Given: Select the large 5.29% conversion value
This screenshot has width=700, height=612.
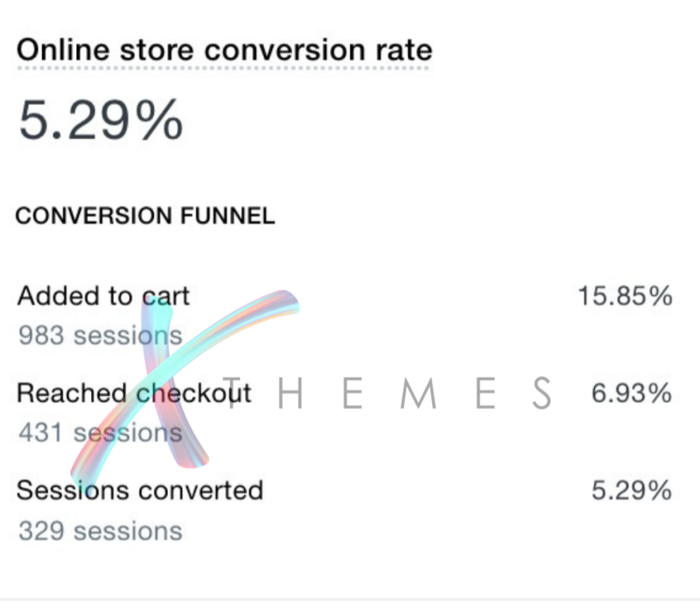Looking at the screenshot, I should (x=101, y=120).
